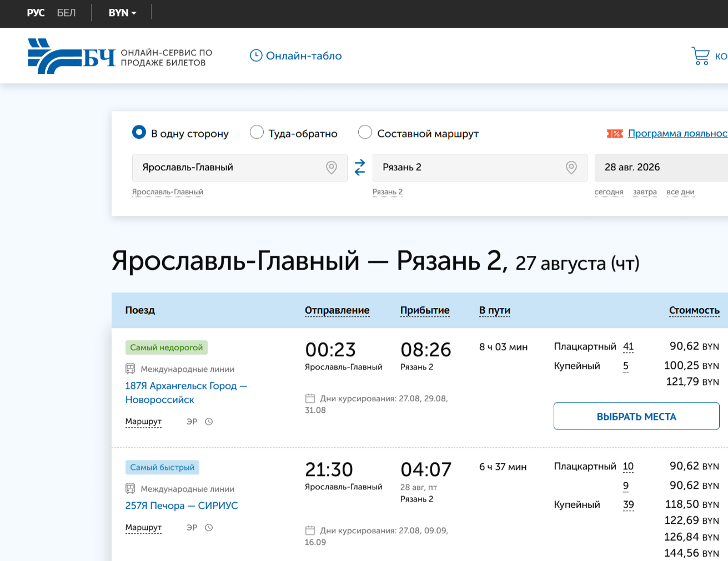Select the В одну сторону radio option
The image size is (728, 561).
tap(139, 132)
